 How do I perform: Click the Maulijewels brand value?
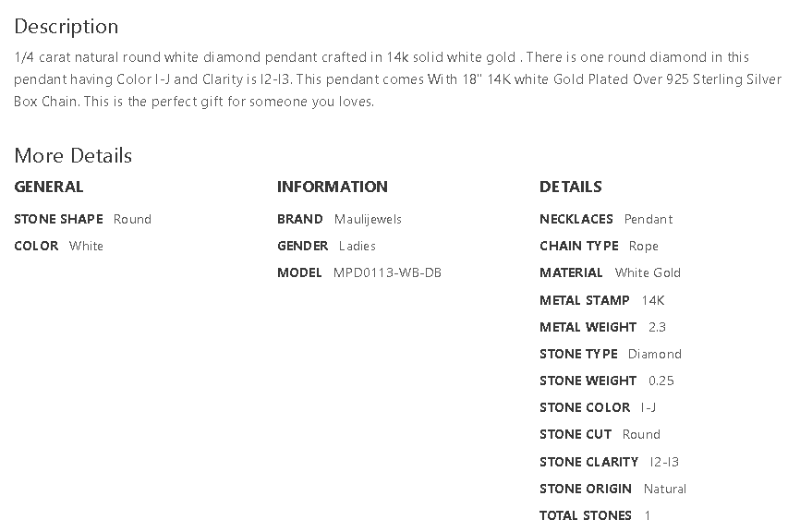(368, 219)
